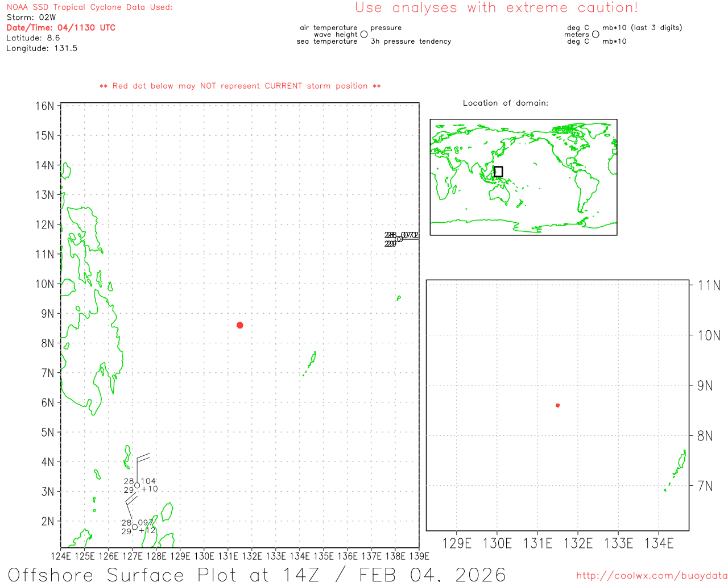
Task: Open the coolwx.com/buoydata link
Action: (652, 576)
